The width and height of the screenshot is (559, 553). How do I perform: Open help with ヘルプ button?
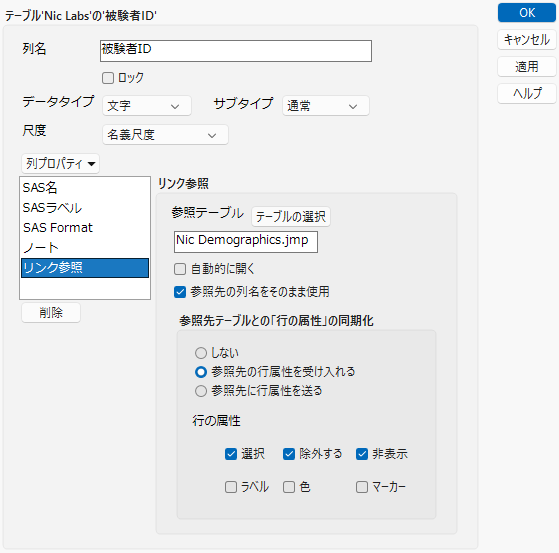click(x=527, y=94)
